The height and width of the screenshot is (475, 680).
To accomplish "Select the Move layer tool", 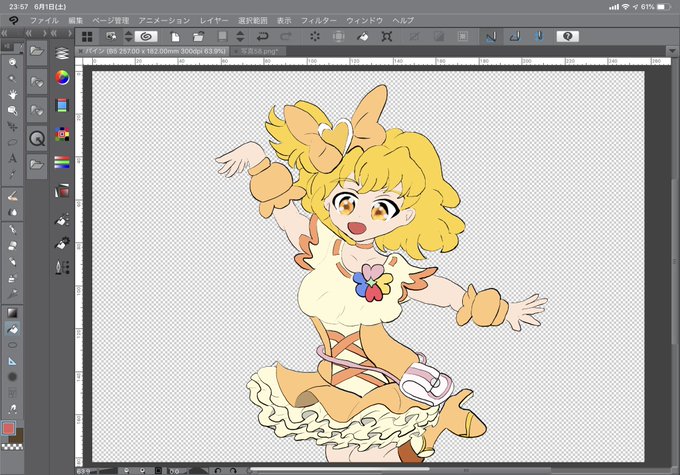I will point(13,127).
